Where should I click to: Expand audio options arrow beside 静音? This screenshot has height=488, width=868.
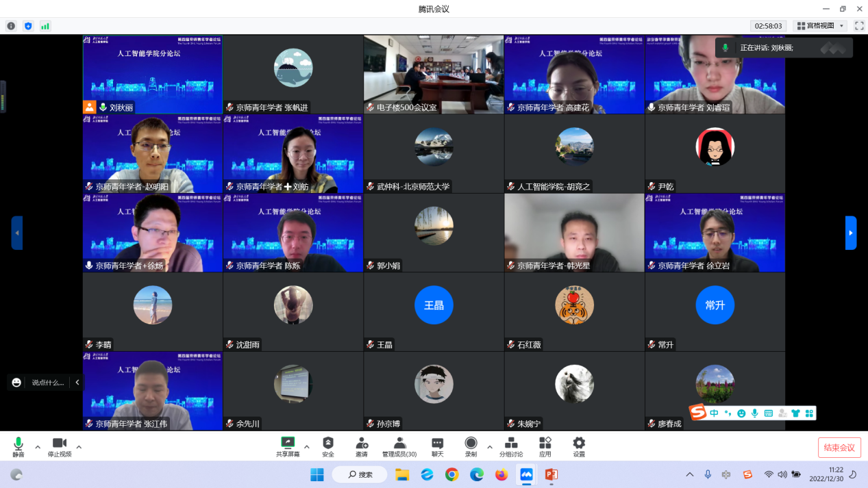coord(38,447)
